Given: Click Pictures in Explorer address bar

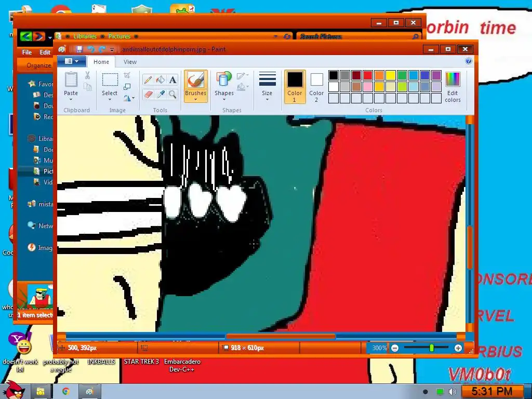Looking at the screenshot, I should [119, 36].
